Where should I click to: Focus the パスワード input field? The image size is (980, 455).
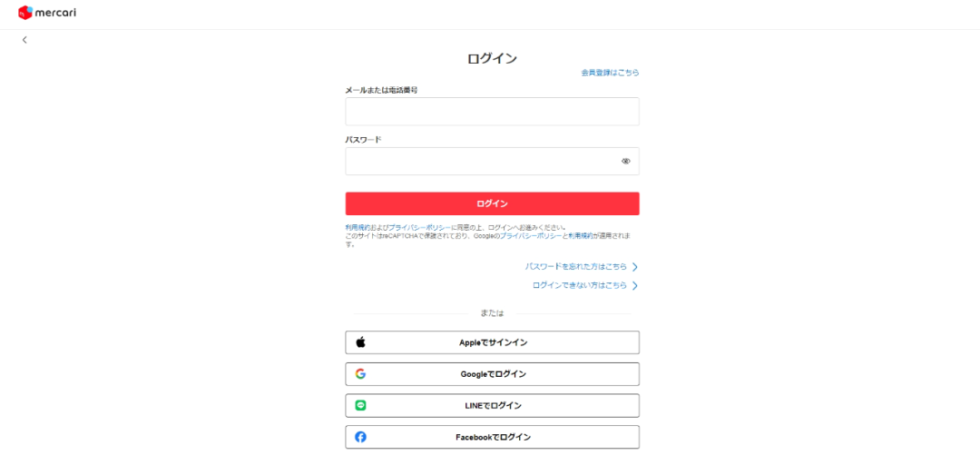pyautogui.click(x=492, y=162)
